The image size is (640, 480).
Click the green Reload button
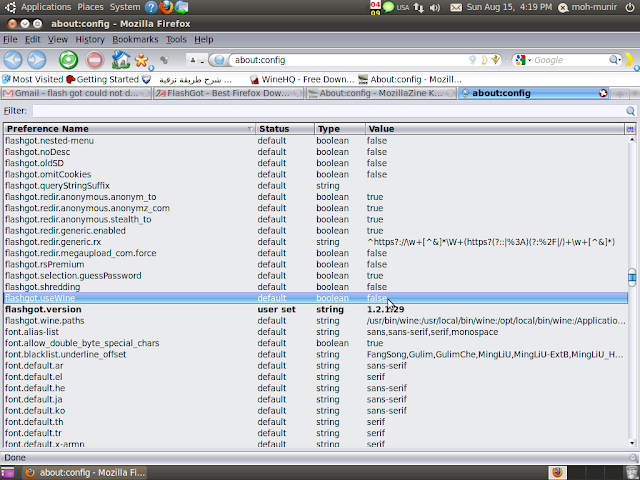coord(68,60)
